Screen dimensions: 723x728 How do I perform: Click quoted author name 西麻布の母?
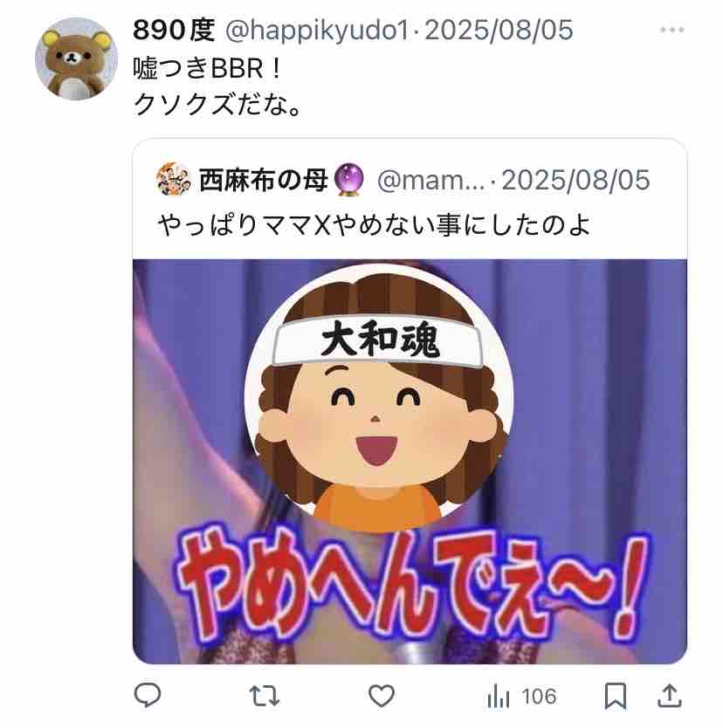pyautogui.click(x=263, y=180)
